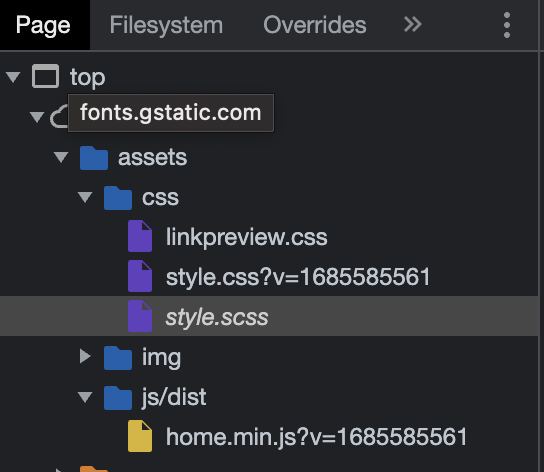Screen dimensions: 544x472
Task: Expand the img folder arrow
Action: click(85, 356)
